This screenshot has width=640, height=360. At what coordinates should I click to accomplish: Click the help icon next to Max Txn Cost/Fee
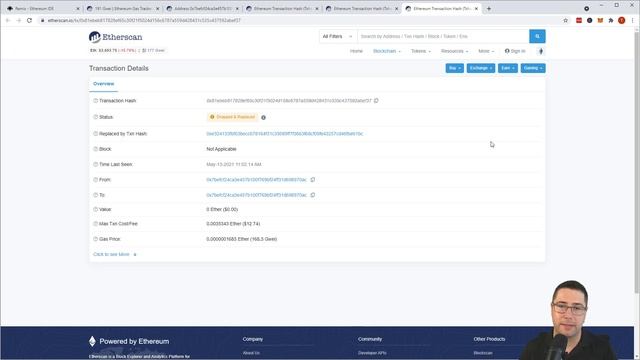tap(96, 224)
